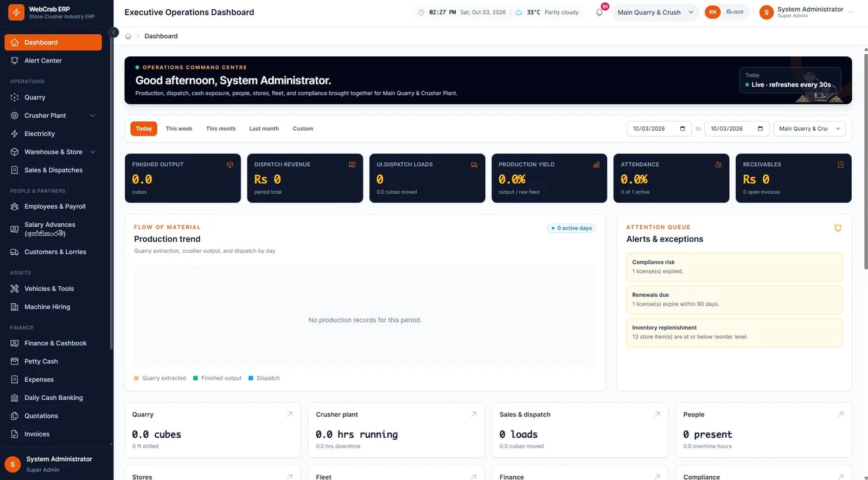Open the Compliance risk alert

(x=734, y=267)
